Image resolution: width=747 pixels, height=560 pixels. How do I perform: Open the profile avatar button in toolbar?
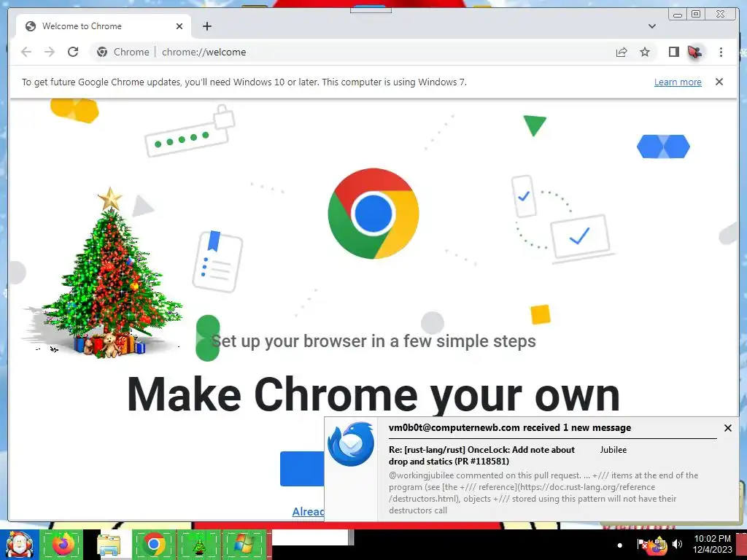tap(695, 52)
